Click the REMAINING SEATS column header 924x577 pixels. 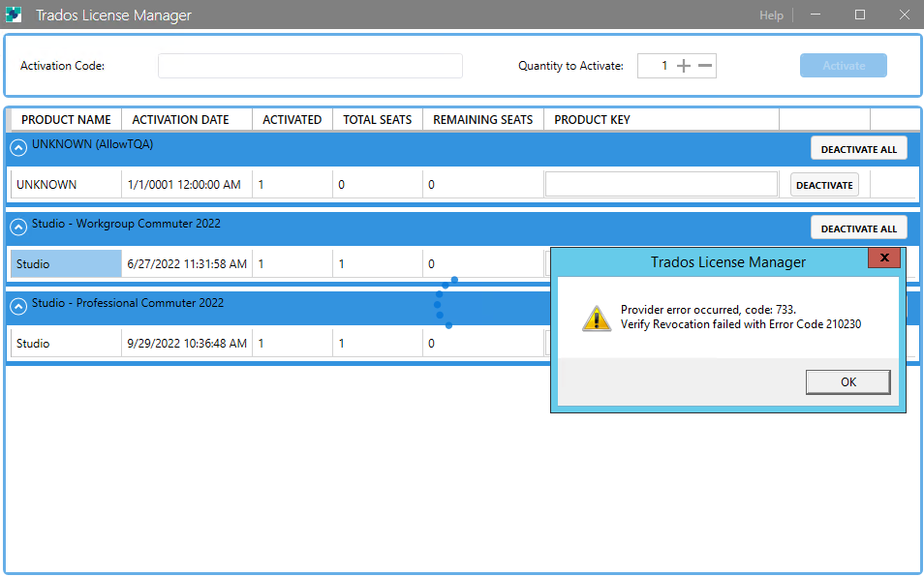[x=483, y=119]
